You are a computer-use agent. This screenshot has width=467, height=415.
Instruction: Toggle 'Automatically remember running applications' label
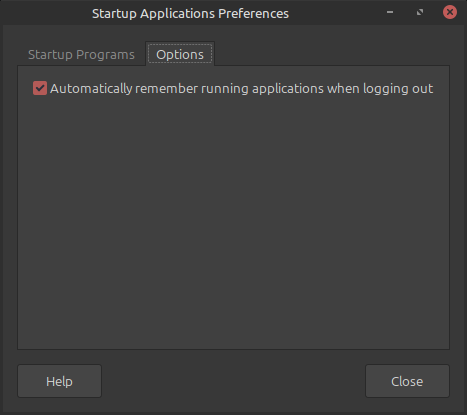pyautogui.click(x=242, y=89)
